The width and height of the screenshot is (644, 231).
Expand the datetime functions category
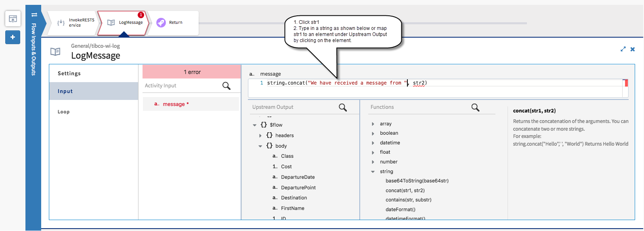pyautogui.click(x=373, y=143)
